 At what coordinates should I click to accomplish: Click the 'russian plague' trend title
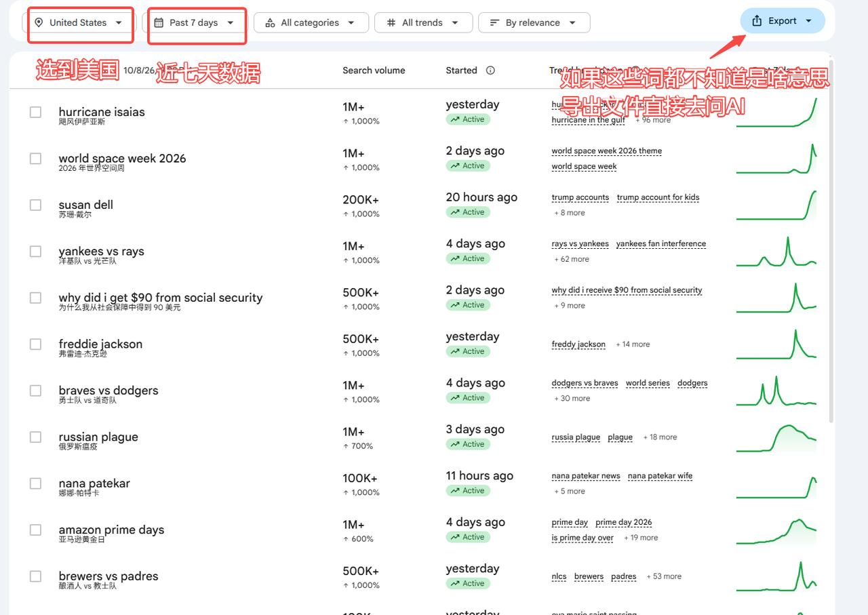tap(98, 437)
